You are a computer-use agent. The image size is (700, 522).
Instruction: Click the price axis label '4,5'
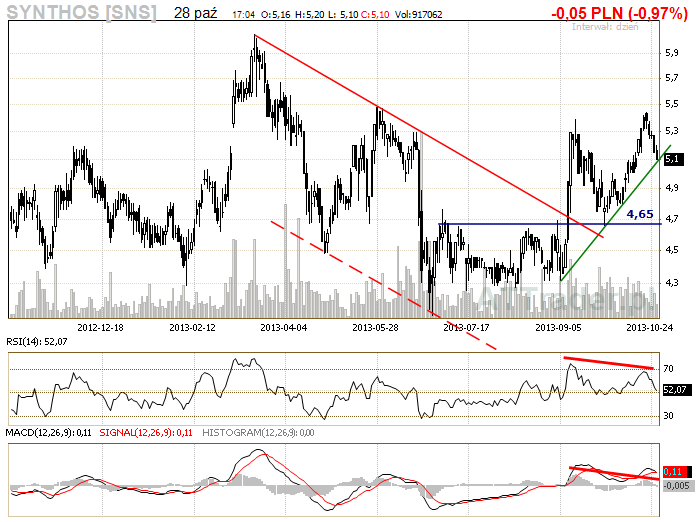[x=671, y=250]
